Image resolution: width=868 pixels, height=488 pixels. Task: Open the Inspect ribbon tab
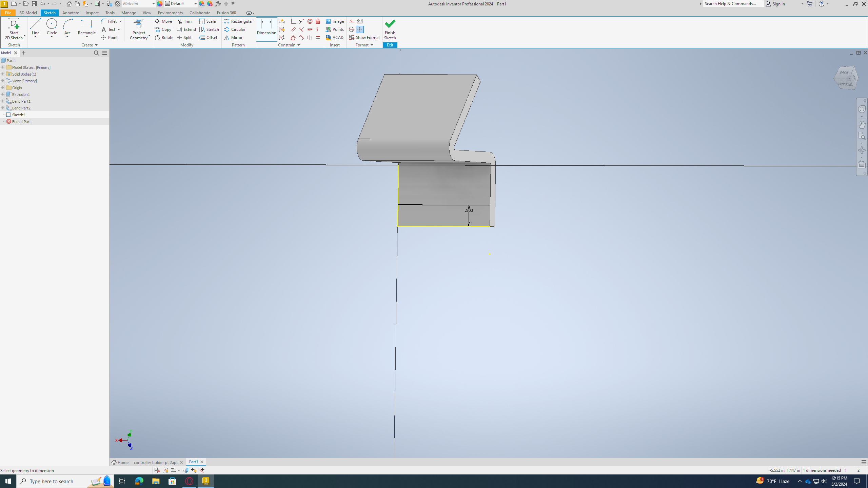tap(92, 13)
